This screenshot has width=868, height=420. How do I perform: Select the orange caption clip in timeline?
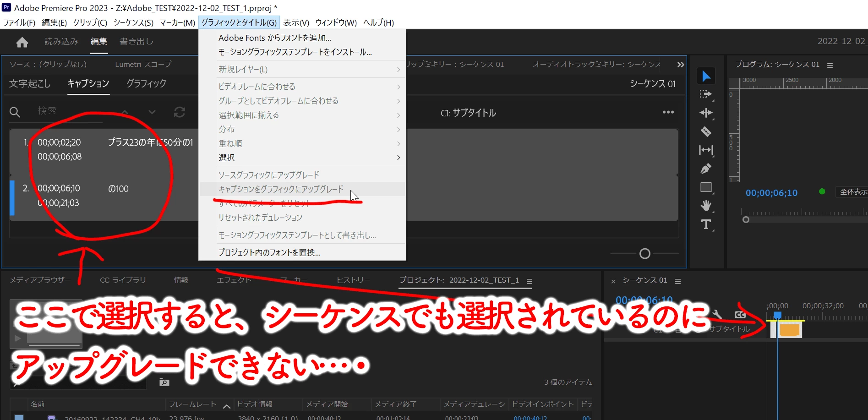click(789, 330)
